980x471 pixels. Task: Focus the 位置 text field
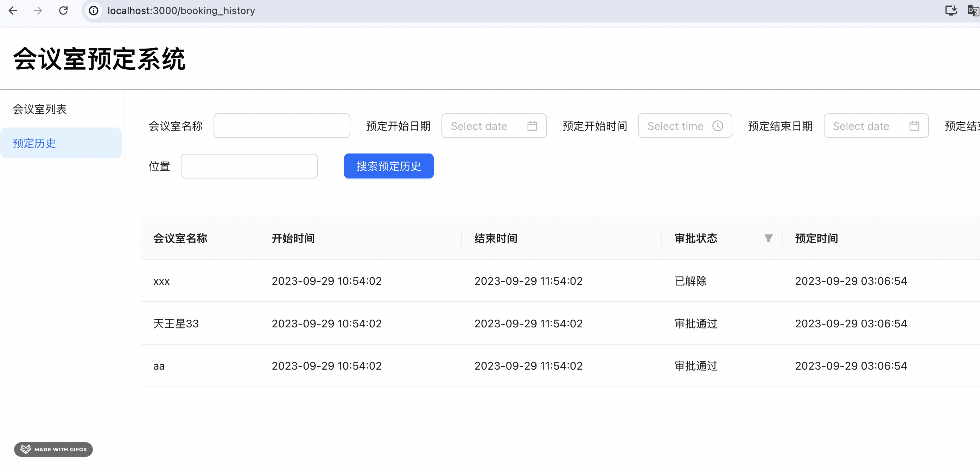click(249, 166)
